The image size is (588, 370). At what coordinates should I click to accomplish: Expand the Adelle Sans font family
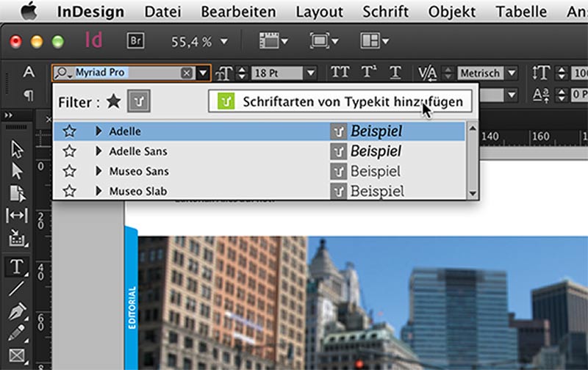[98, 151]
